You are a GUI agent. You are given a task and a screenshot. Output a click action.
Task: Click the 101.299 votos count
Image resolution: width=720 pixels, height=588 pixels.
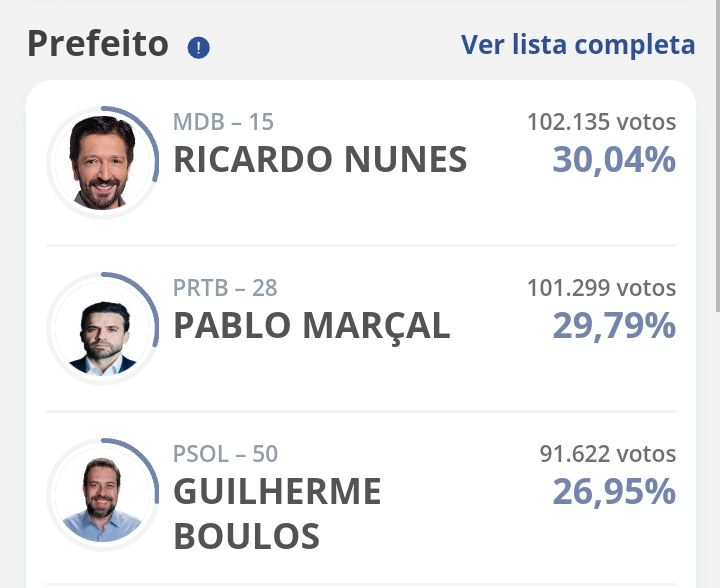point(602,288)
